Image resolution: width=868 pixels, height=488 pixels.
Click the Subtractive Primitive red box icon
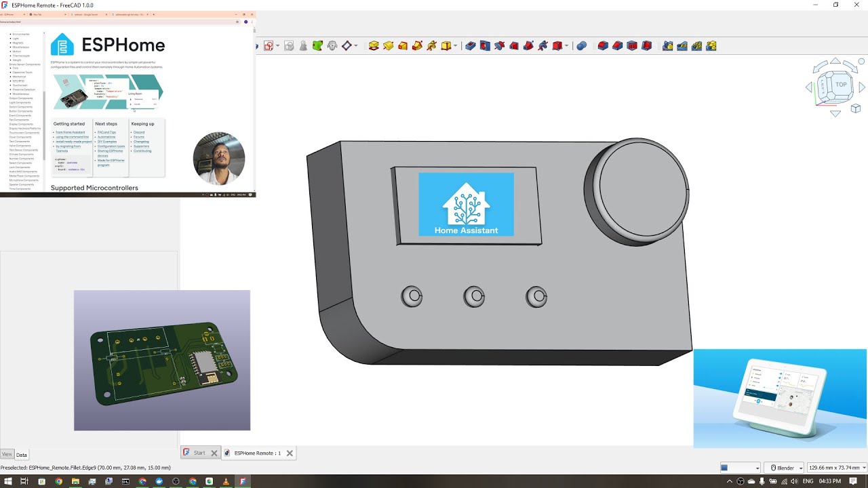coord(557,46)
